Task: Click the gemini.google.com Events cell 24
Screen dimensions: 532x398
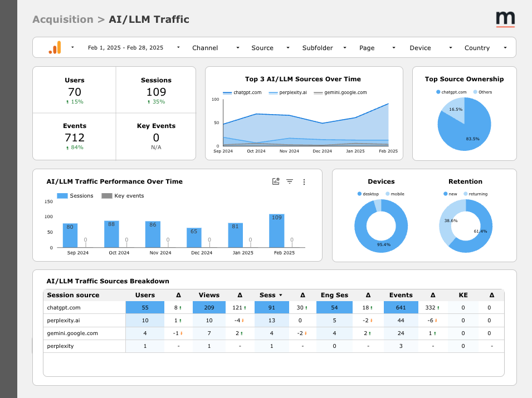Action: (x=401, y=333)
